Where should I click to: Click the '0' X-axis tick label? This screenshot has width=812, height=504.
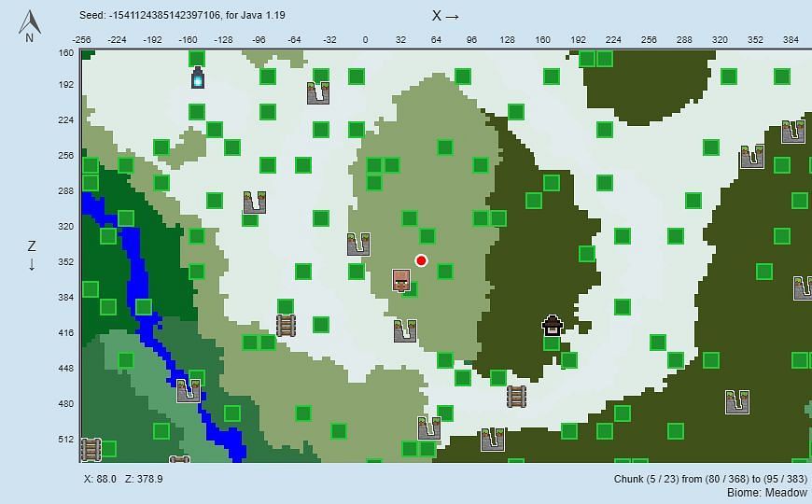click(x=365, y=40)
